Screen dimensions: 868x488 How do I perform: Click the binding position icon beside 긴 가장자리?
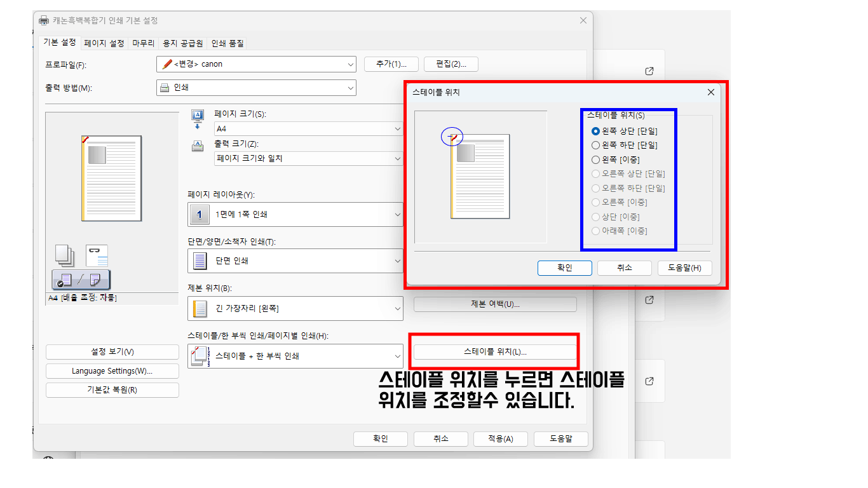199,308
